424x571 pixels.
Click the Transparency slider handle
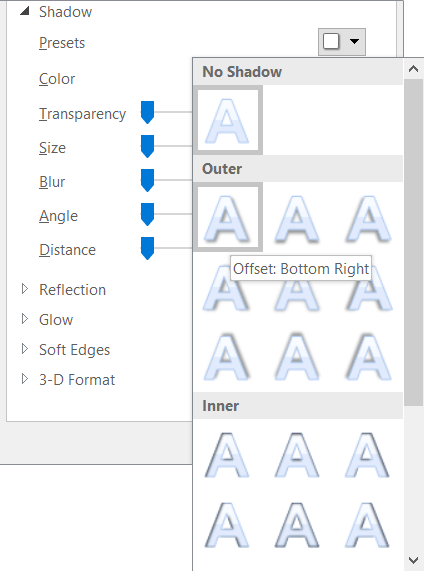[x=148, y=113]
